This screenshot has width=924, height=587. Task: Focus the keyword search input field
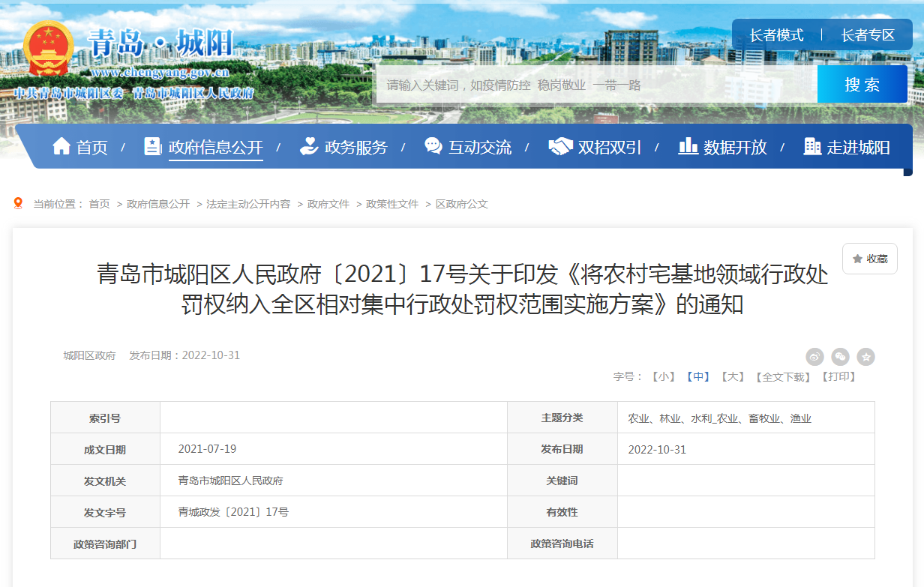point(596,85)
